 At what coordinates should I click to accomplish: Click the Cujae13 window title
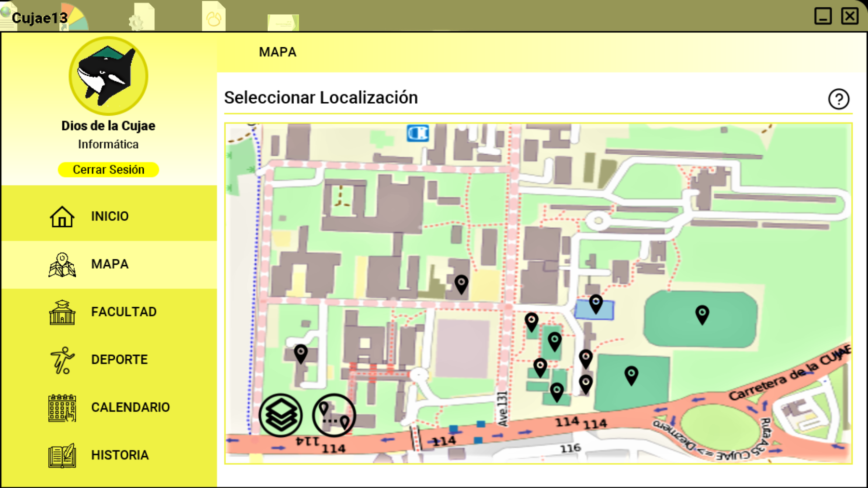tap(40, 18)
